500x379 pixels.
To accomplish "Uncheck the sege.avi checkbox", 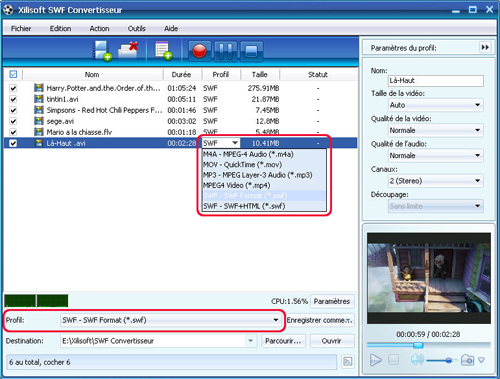I will click(x=13, y=121).
